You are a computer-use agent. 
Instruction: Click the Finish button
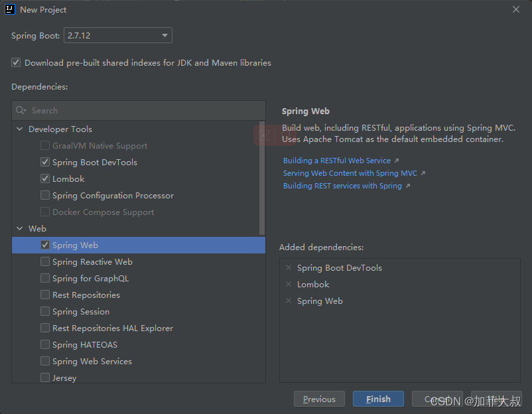click(378, 399)
